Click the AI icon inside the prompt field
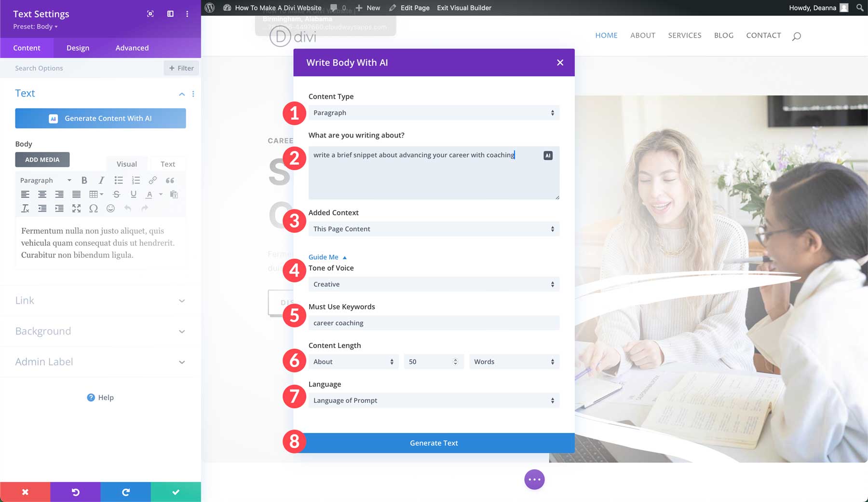Image resolution: width=868 pixels, height=502 pixels. coord(548,155)
